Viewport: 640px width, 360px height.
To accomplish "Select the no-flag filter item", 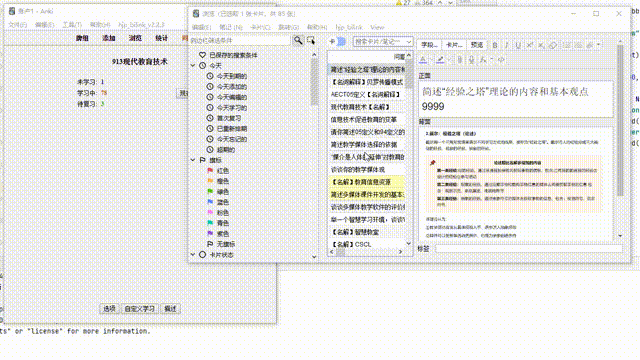I will pyautogui.click(x=221, y=244).
